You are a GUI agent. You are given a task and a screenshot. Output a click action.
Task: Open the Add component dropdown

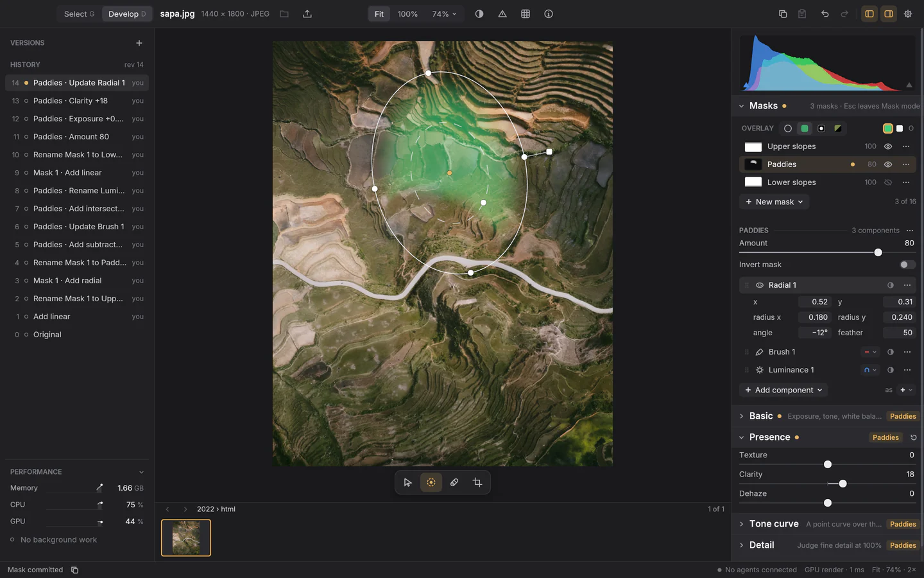coord(783,390)
